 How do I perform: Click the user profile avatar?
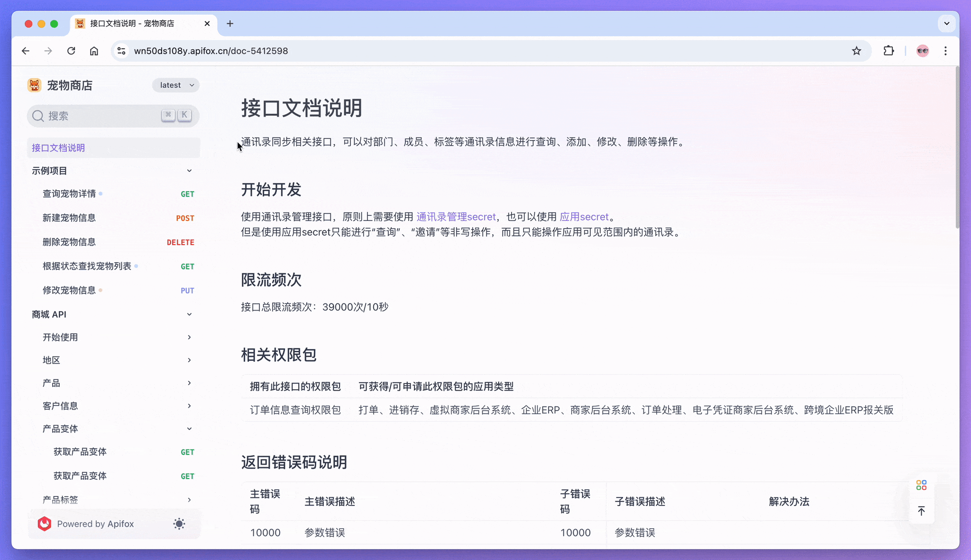922,51
